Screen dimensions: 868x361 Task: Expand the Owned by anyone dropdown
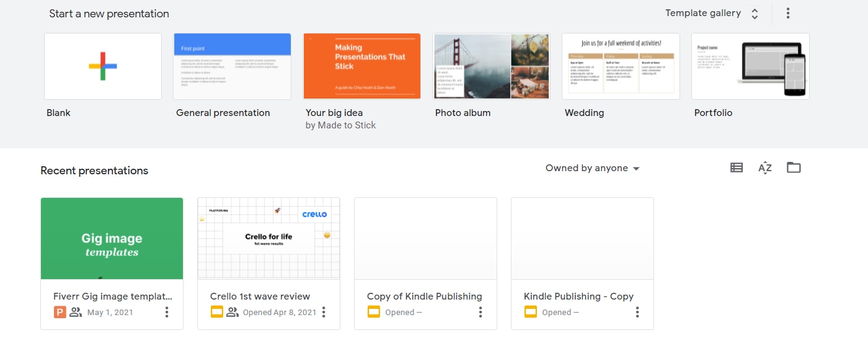[x=592, y=168]
